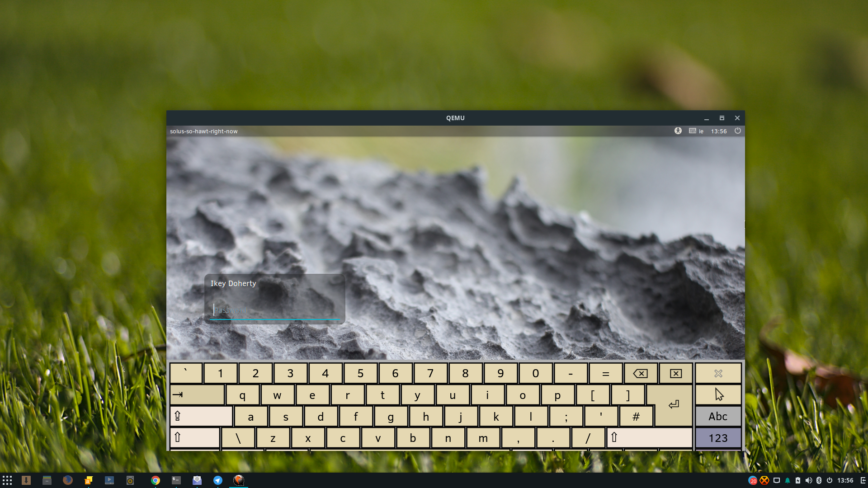Open the Bluetooth tray menu
The image size is (868, 488).
[819, 480]
